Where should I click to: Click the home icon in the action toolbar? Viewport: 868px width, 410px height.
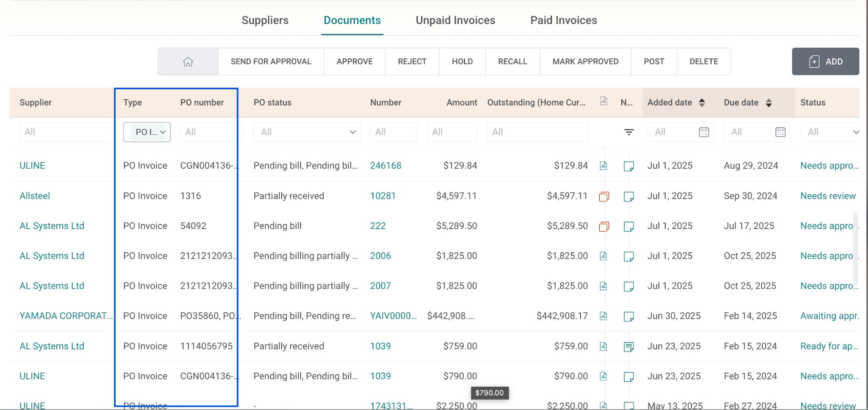188,62
